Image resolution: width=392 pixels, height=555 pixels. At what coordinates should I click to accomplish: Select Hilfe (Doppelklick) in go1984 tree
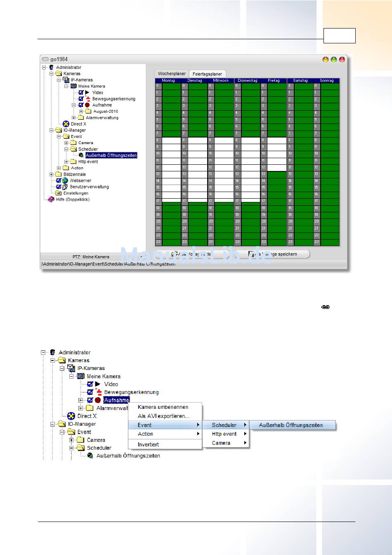click(73, 199)
